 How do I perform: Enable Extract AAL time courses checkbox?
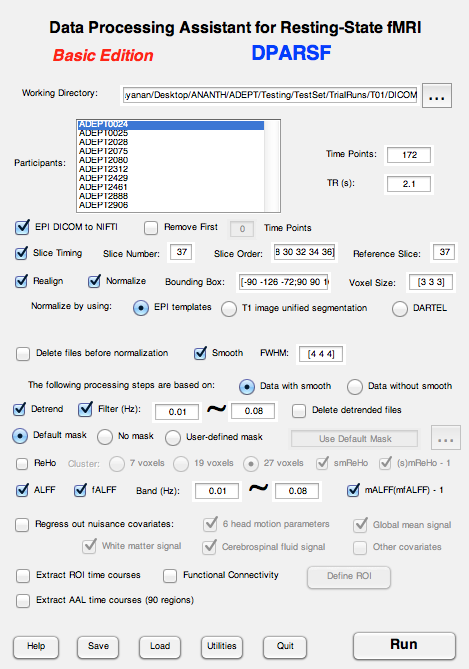pyautogui.click(x=23, y=601)
